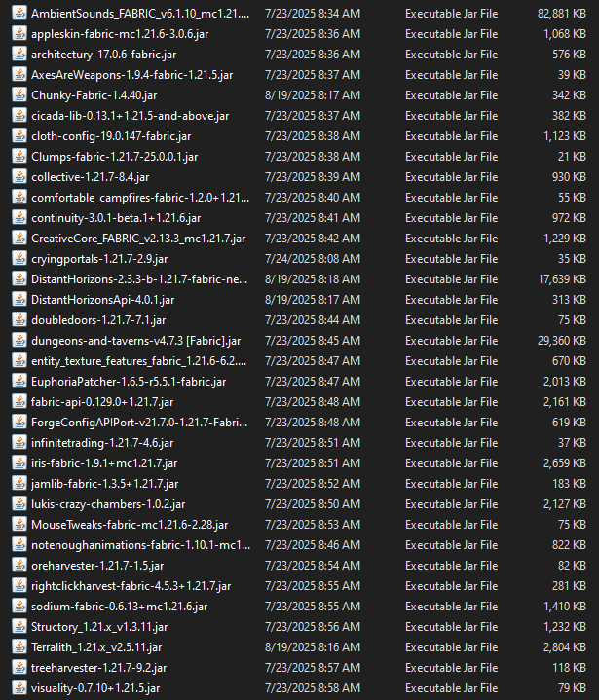
Task: Click Executable Jar File type for Structory row
Action: (451, 627)
